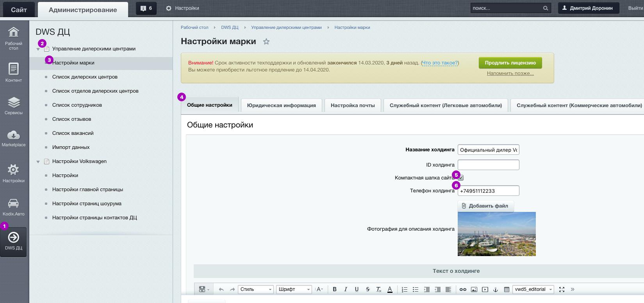Focus the Название холдинга input field
The image size is (644, 303).
(x=489, y=150)
